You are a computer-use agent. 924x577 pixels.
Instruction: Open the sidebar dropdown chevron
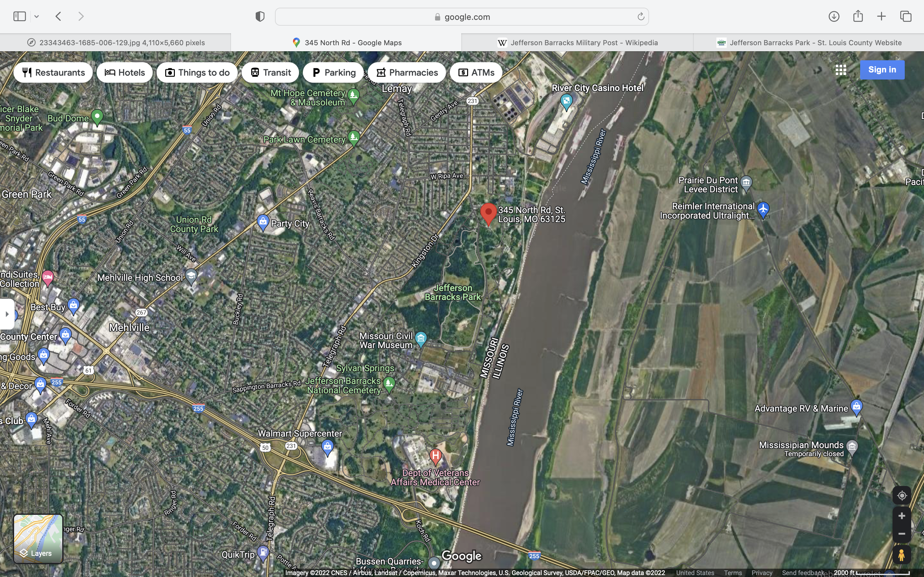coord(37,16)
